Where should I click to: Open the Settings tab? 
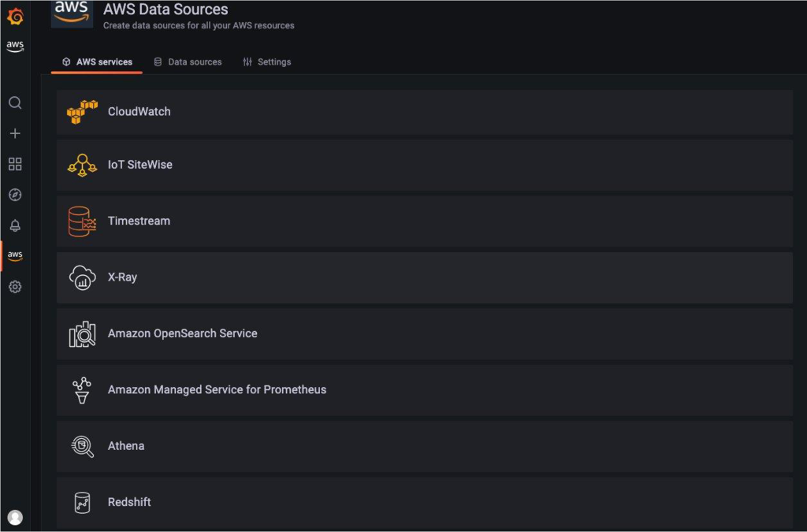(x=266, y=61)
